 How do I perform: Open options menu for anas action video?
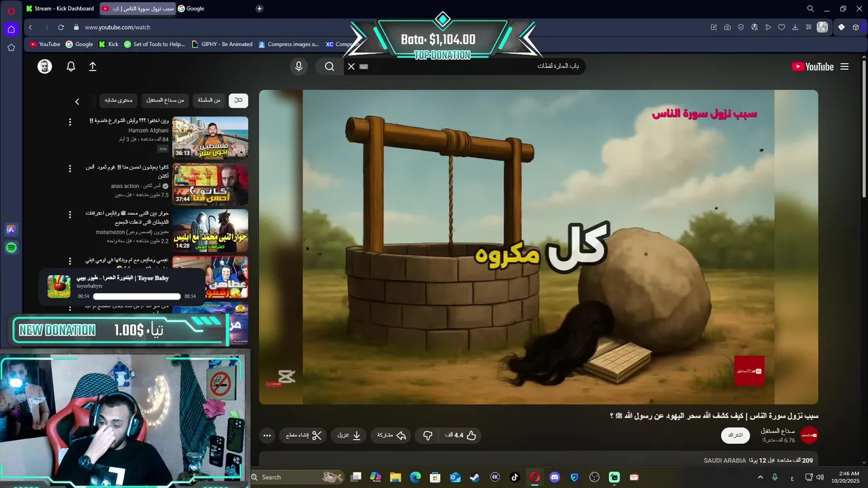tap(69, 168)
